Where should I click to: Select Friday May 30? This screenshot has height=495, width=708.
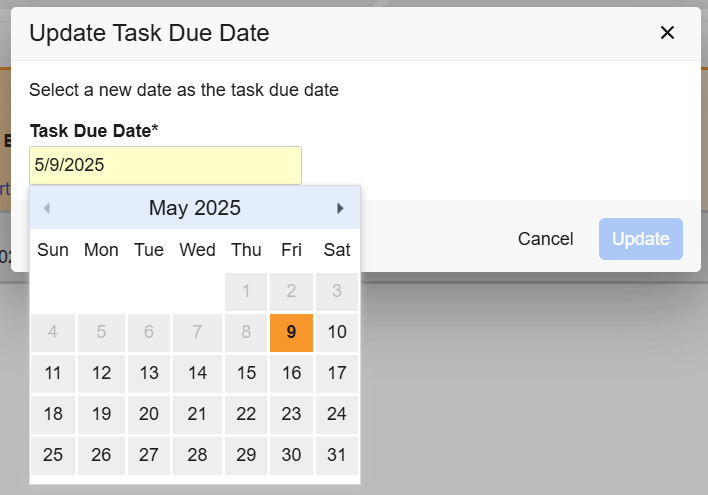pyautogui.click(x=291, y=455)
